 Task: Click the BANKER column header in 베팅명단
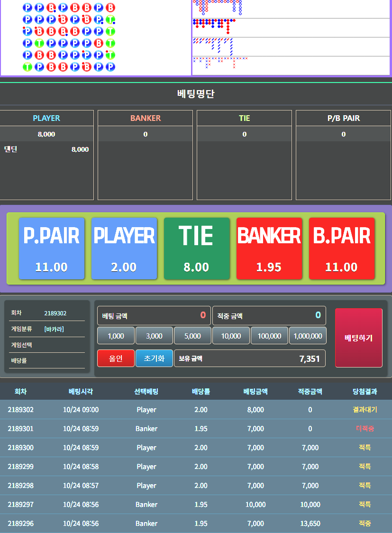(146, 118)
